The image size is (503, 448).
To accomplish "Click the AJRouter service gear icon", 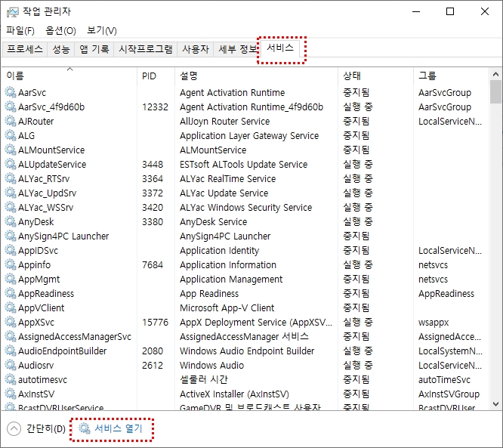I will [x=11, y=122].
